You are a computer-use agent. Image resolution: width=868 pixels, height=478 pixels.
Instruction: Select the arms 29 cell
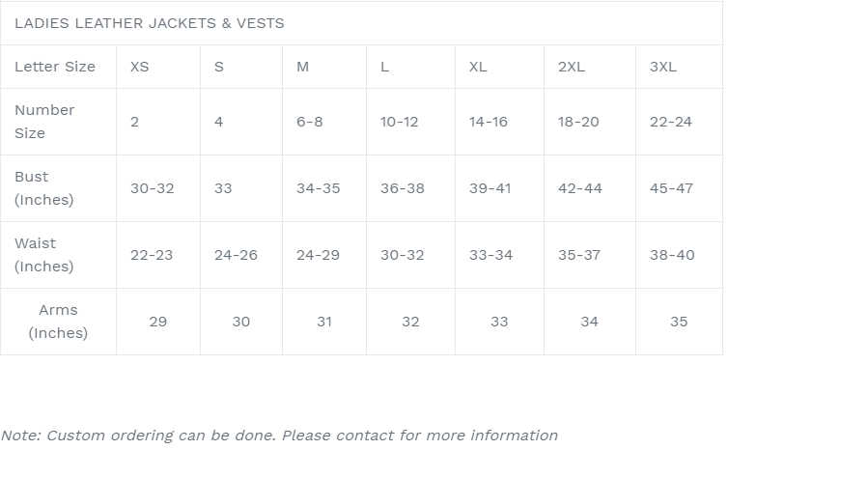[x=157, y=322]
